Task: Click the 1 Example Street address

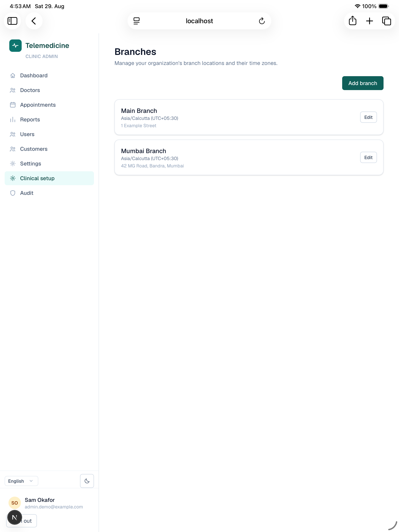Action: 139,125
